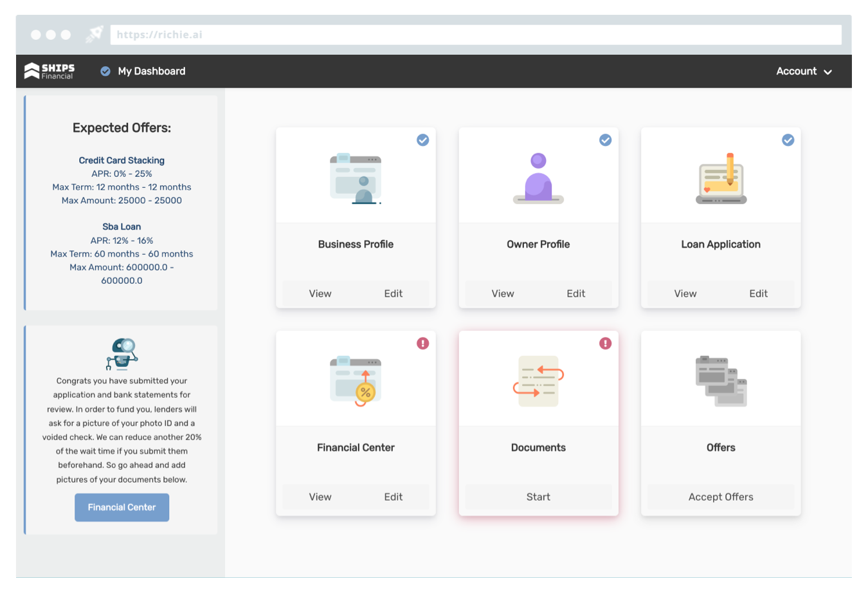Expand the Account dropdown chevron

tap(827, 72)
